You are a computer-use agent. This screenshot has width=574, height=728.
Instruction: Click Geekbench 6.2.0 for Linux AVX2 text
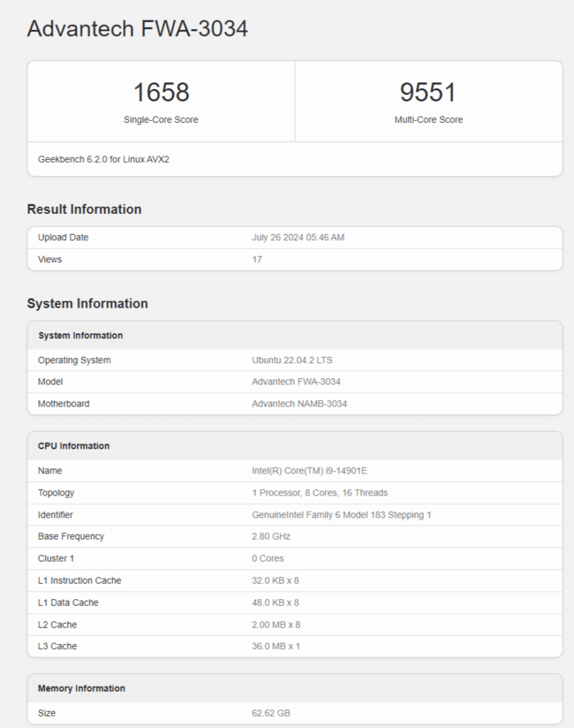tap(104, 159)
